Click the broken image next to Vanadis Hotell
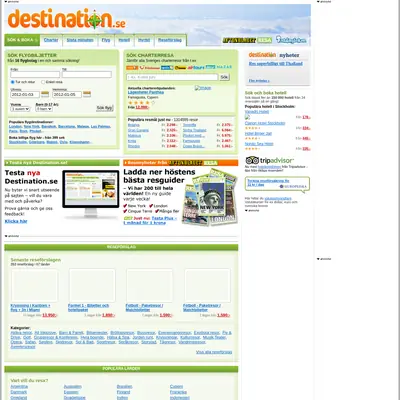400x400 pixels. click(247, 117)
